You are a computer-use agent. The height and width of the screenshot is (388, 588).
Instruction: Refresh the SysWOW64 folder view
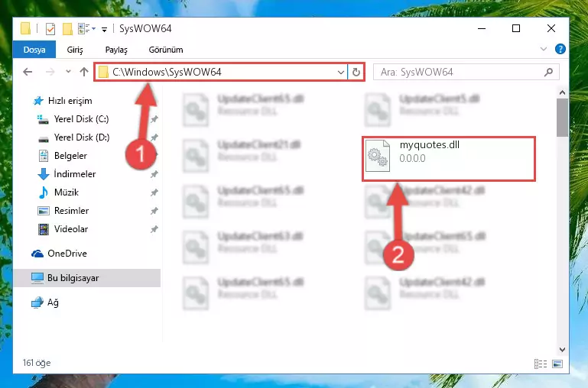[356, 72]
